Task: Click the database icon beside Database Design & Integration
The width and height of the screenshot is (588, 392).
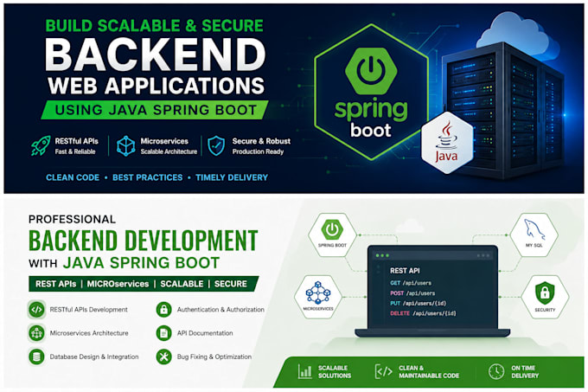Action: pyautogui.click(x=36, y=357)
